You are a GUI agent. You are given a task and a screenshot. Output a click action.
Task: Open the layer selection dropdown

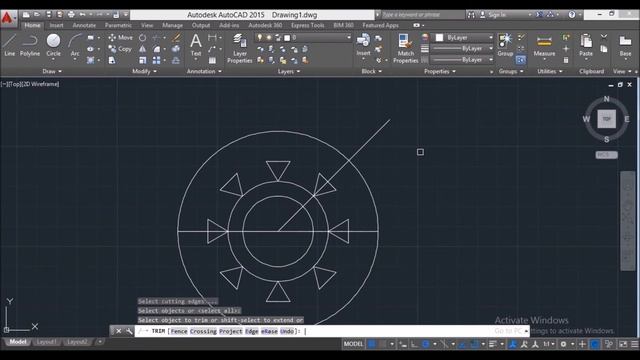point(303,38)
